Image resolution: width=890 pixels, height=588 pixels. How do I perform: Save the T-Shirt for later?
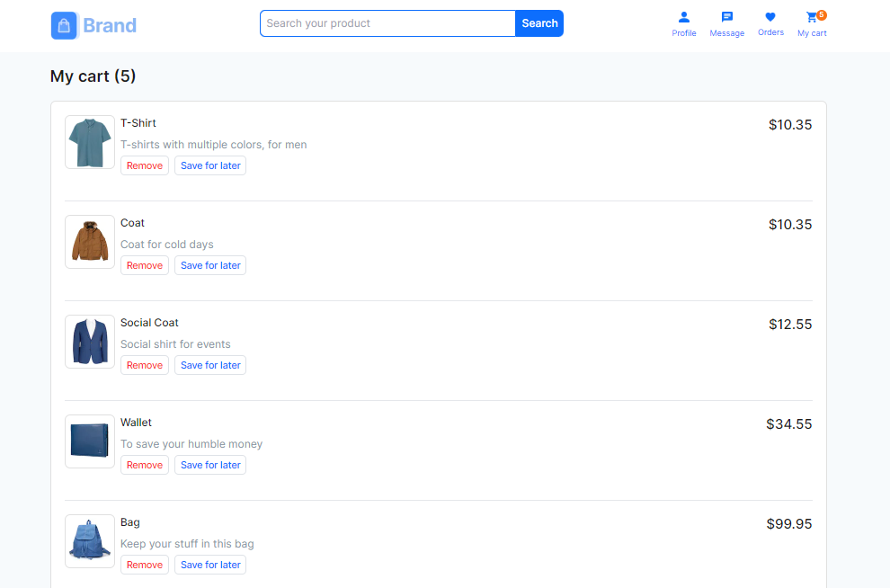click(210, 165)
